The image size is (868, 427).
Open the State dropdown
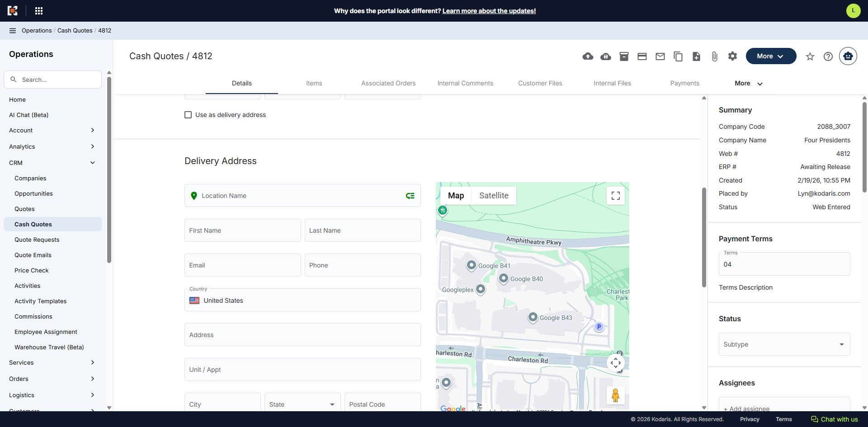302,404
